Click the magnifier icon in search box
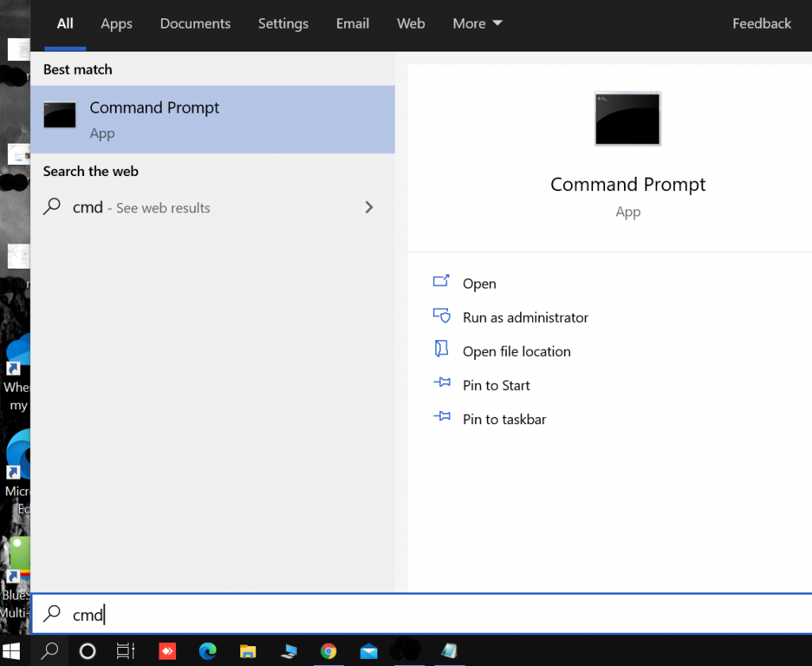Image resolution: width=812 pixels, height=666 pixels. (52, 614)
